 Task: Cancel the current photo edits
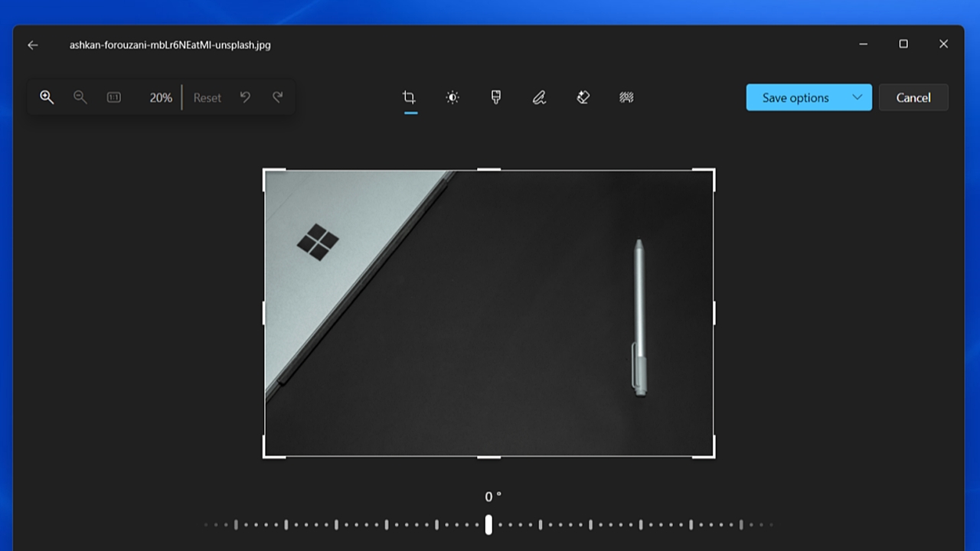pos(913,97)
